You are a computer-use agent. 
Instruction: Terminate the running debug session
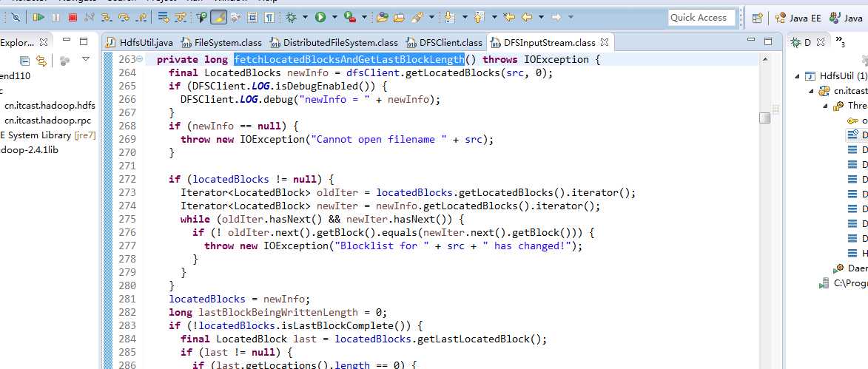pyautogui.click(x=73, y=17)
